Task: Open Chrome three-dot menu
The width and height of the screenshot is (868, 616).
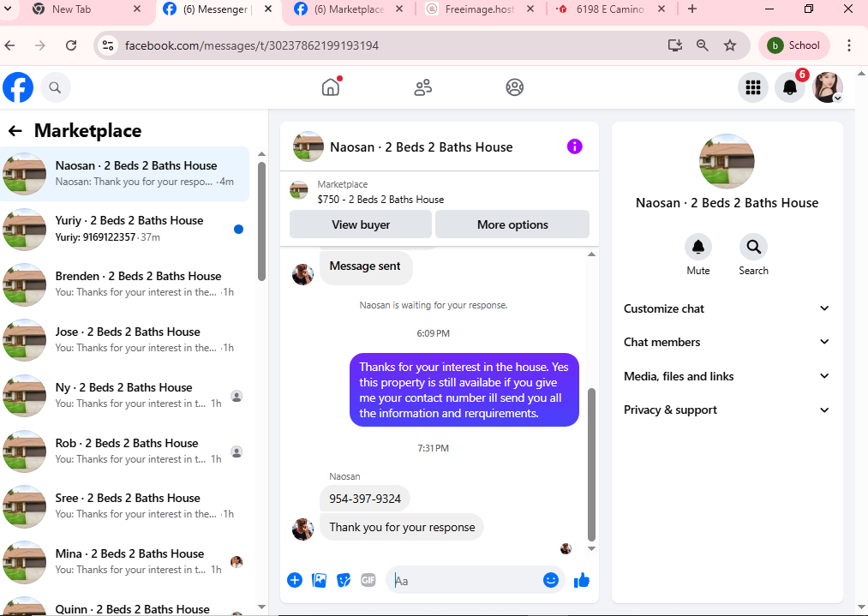Action: coord(848,45)
